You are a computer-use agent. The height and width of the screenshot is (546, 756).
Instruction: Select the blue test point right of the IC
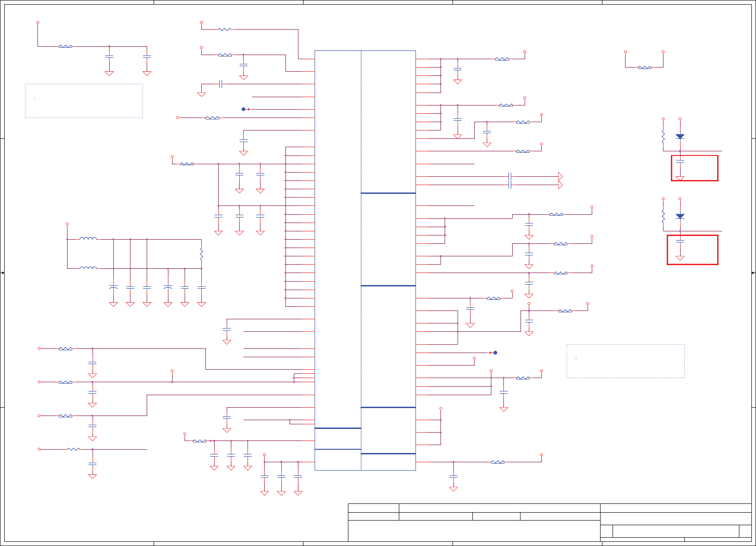pyautogui.click(x=495, y=353)
